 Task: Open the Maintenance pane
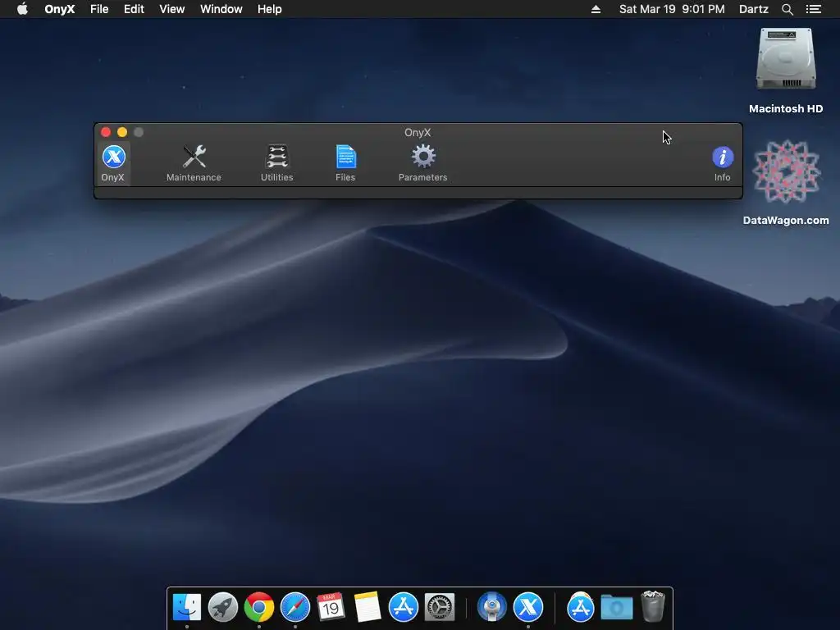pos(194,163)
